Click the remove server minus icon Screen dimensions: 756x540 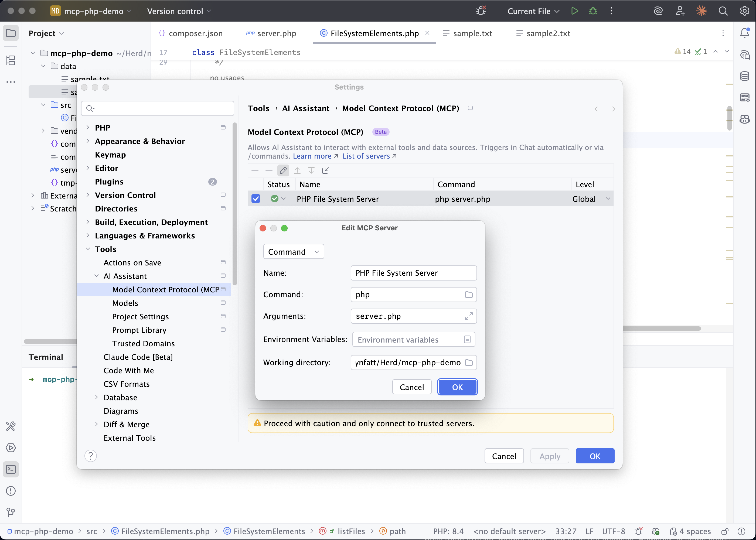(269, 170)
